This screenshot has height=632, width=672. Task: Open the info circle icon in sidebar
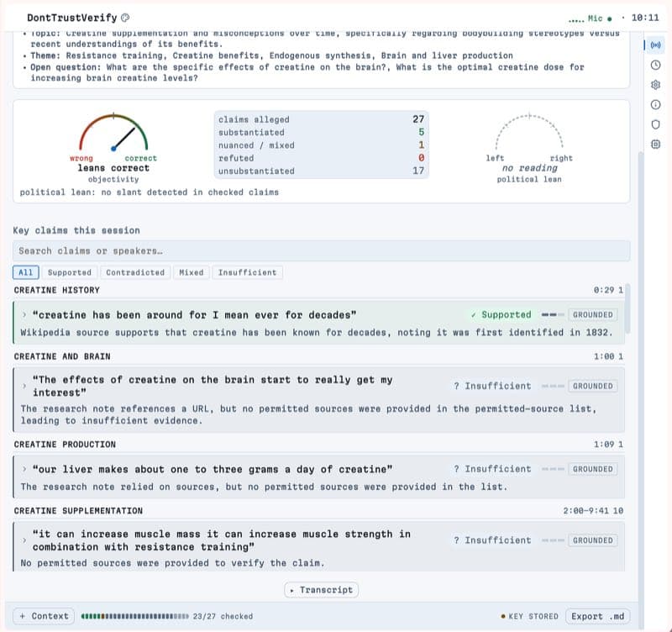tap(655, 104)
